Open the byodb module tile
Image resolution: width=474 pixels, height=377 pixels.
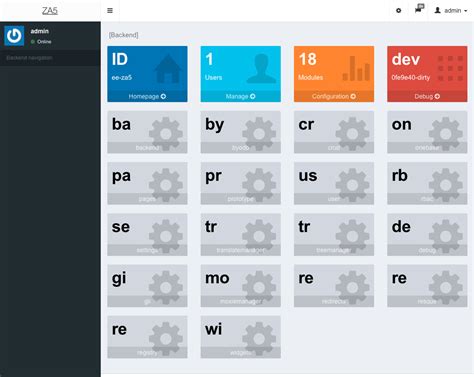pos(241,132)
